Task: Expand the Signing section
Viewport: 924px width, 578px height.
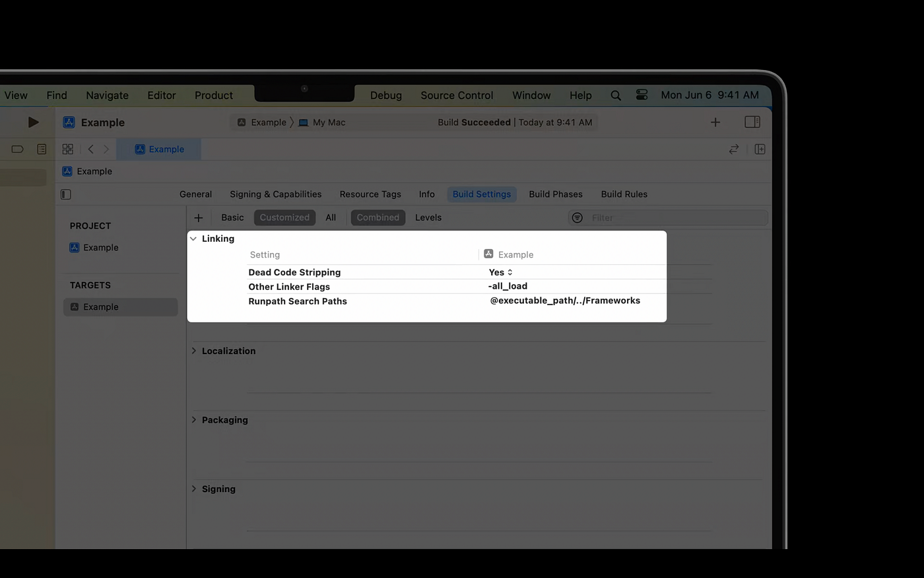Action: pos(193,489)
